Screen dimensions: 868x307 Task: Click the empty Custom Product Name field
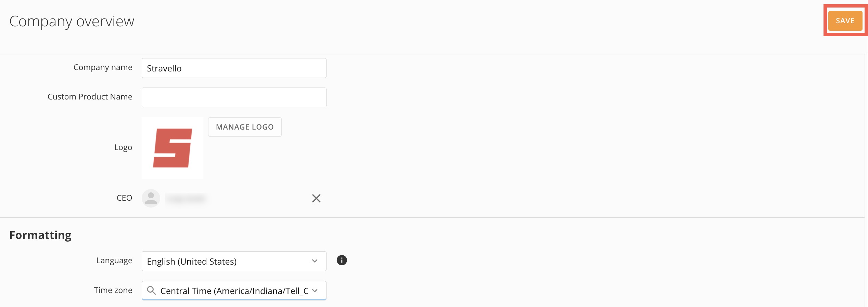tap(234, 97)
